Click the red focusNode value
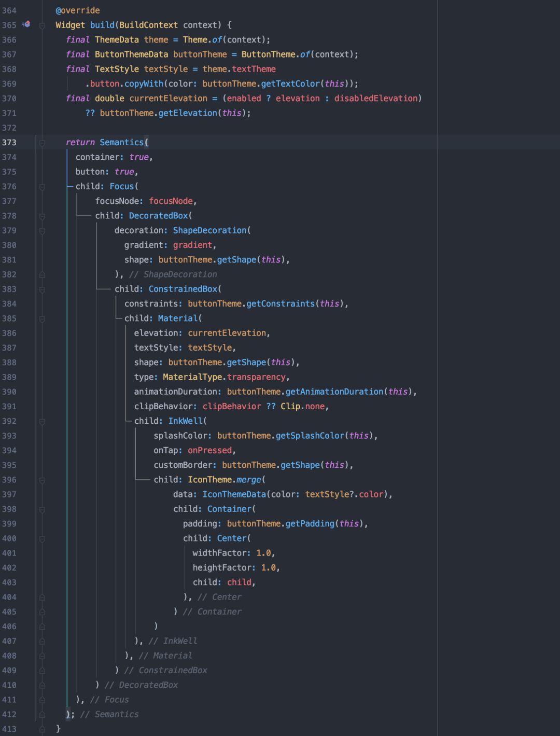 pyautogui.click(x=171, y=201)
